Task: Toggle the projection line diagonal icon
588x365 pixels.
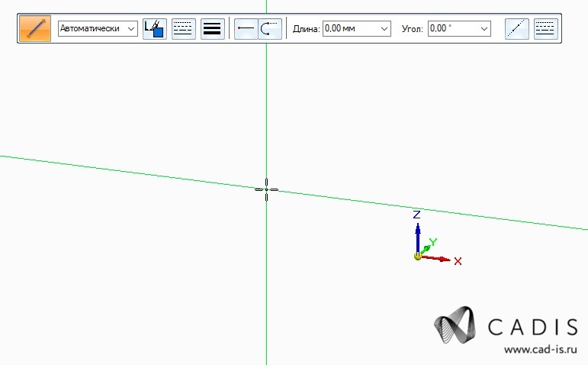Action: coord(517,28)
